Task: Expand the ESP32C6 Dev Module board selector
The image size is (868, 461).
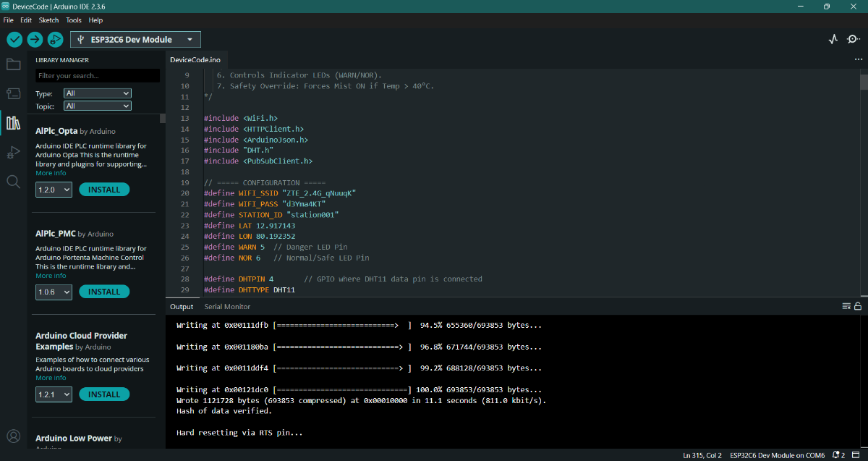Action: coord(135,40)
